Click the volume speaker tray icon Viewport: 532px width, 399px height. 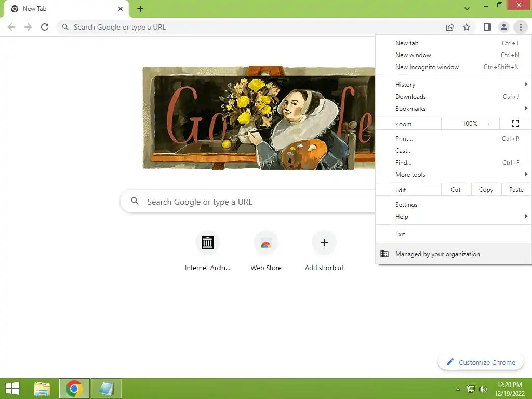483,389
